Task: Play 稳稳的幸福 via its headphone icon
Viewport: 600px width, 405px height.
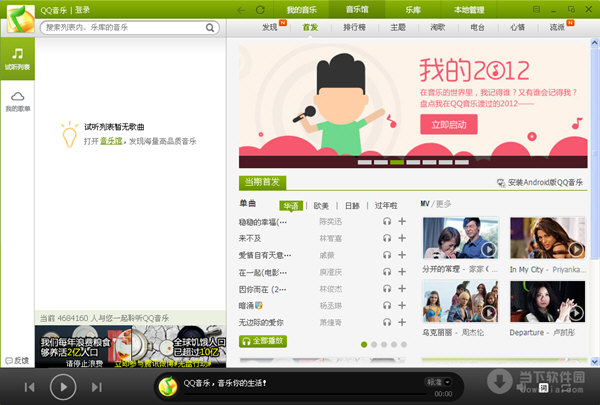Action: coord(387,221)
